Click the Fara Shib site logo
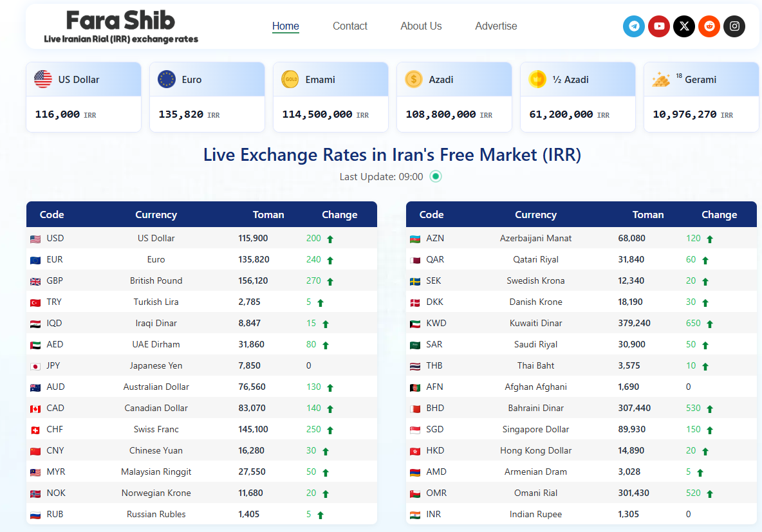 coord(121,26)
